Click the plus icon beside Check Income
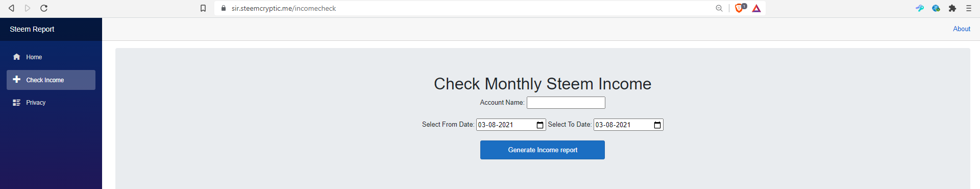The image size is (980, 189). [x=17, y=79]
